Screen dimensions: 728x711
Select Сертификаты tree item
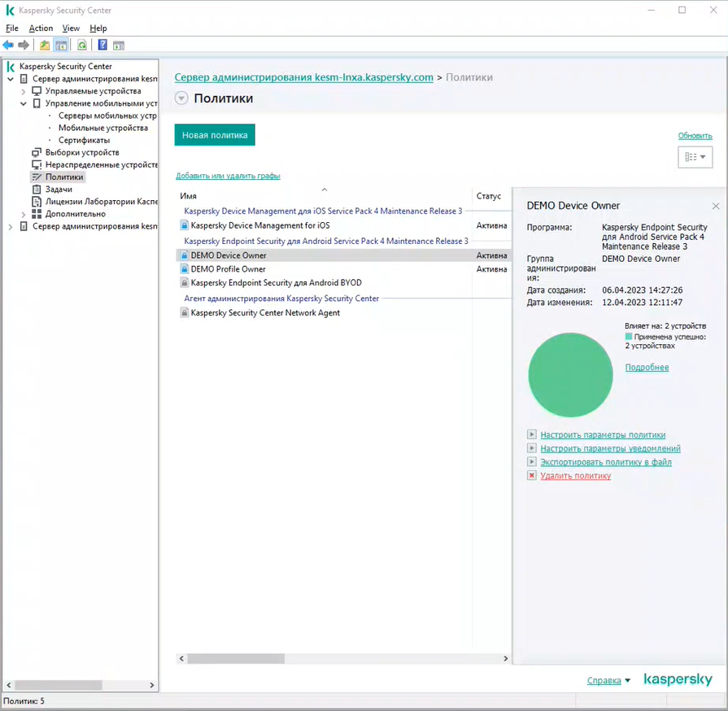click(84, 140)
